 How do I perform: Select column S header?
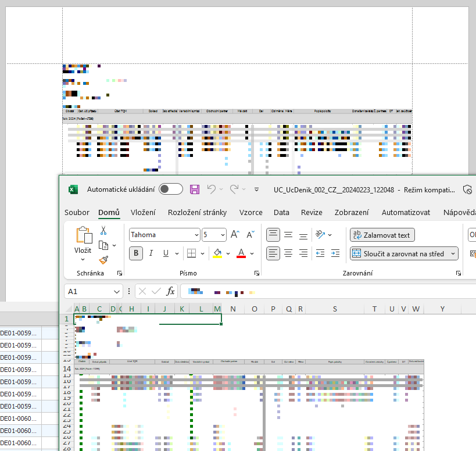[335, 309]
